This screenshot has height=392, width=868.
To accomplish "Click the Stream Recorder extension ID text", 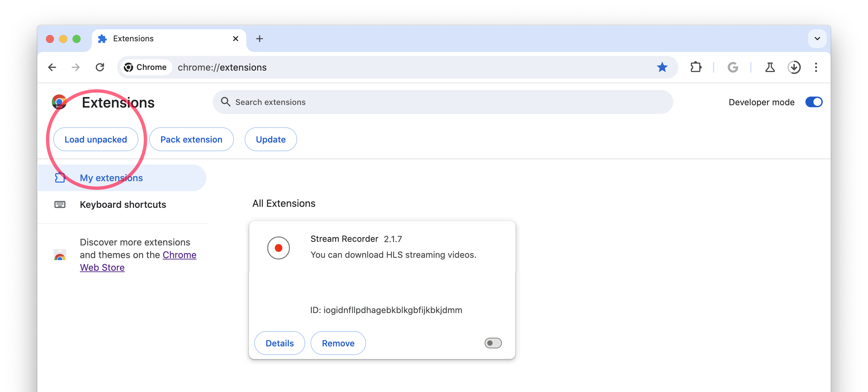I will (x=386, y=310).
